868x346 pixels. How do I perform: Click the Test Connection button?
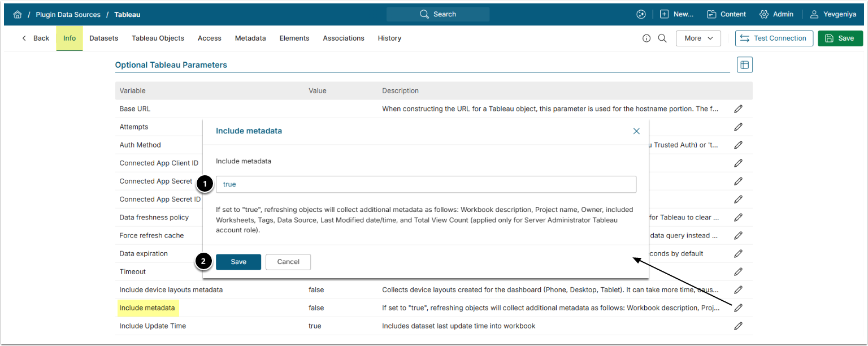tap(774, 38)
